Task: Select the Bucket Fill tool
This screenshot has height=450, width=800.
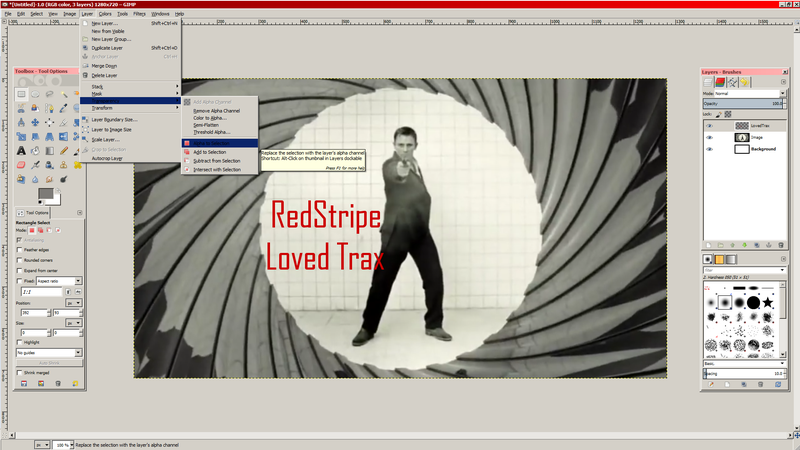Action: [x=35, y=151]
